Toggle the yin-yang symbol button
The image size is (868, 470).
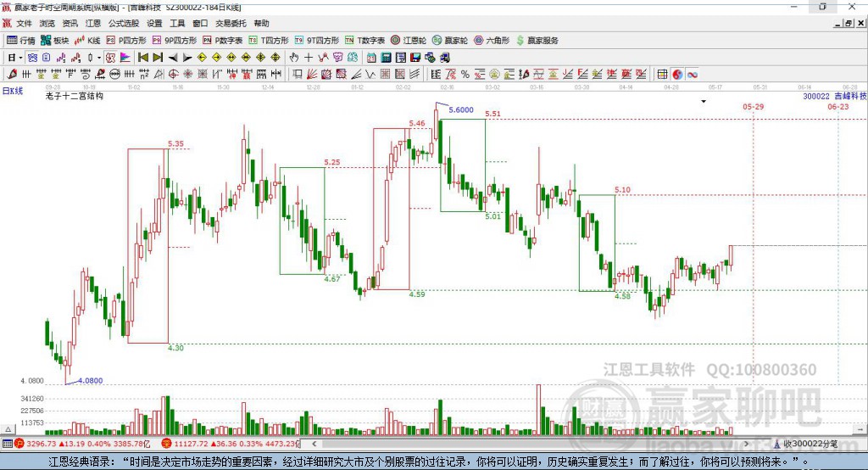[x=677, y=75]
